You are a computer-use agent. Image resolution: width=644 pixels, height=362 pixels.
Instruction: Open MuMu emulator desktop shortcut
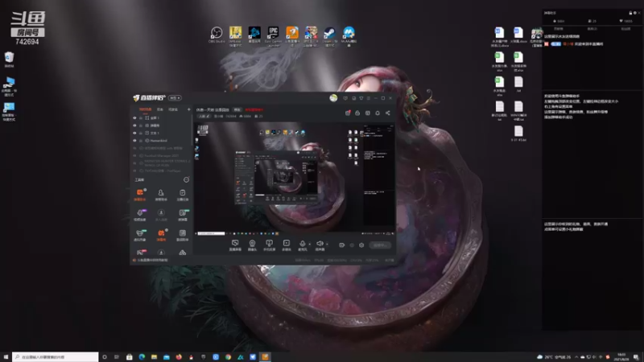coord(349,36)
